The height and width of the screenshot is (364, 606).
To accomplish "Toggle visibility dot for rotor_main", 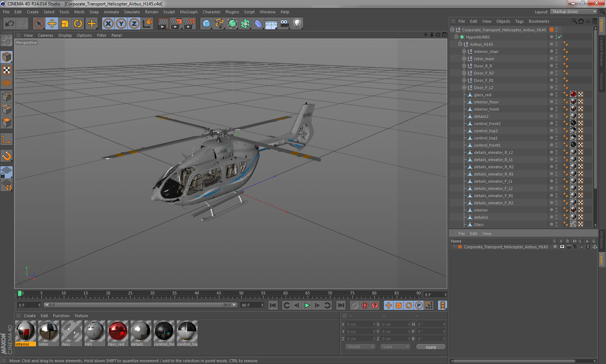I will [552, 58].
